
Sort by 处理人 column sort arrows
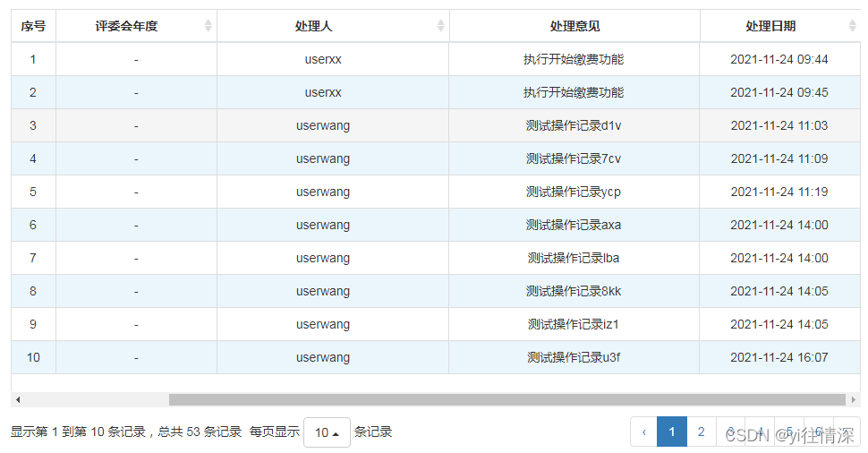(440, 25)
